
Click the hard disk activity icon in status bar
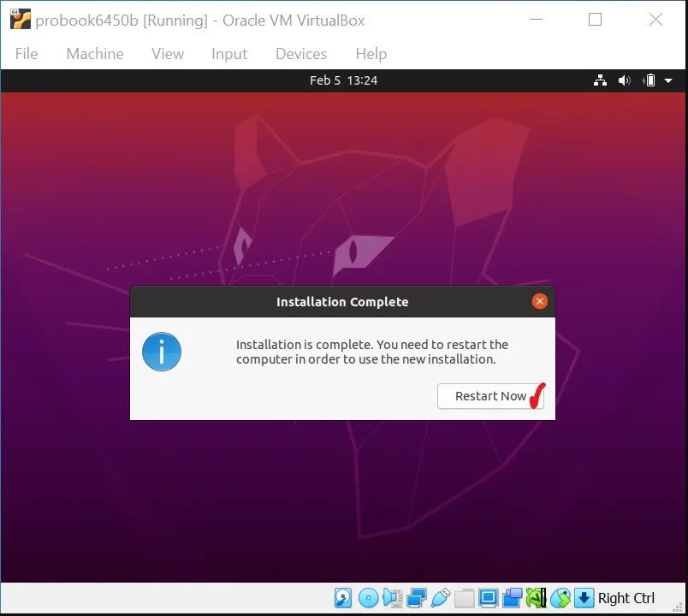pos(343,598)
